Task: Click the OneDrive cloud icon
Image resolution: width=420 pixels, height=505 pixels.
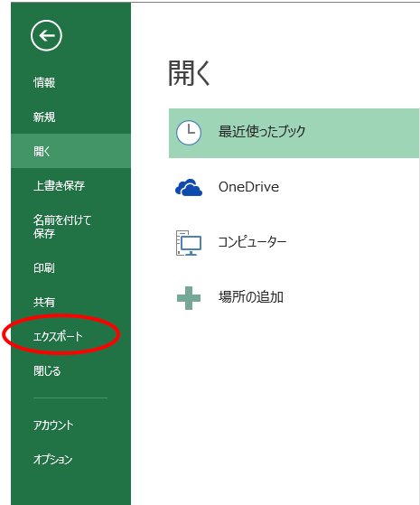Action: (189, 187)
